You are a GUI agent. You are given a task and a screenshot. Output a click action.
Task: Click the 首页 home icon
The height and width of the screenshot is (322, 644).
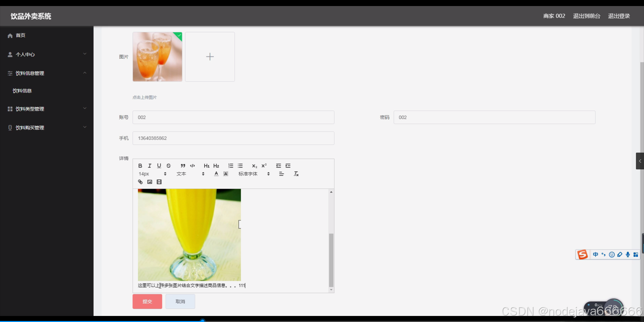click(10, 36)
